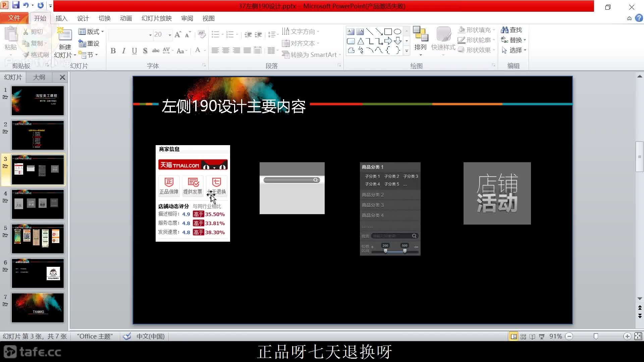Switch to the Slide Show (幻灯片放映) tab
644x362 pixels.
pyautogui.click(x=157, y=18)
